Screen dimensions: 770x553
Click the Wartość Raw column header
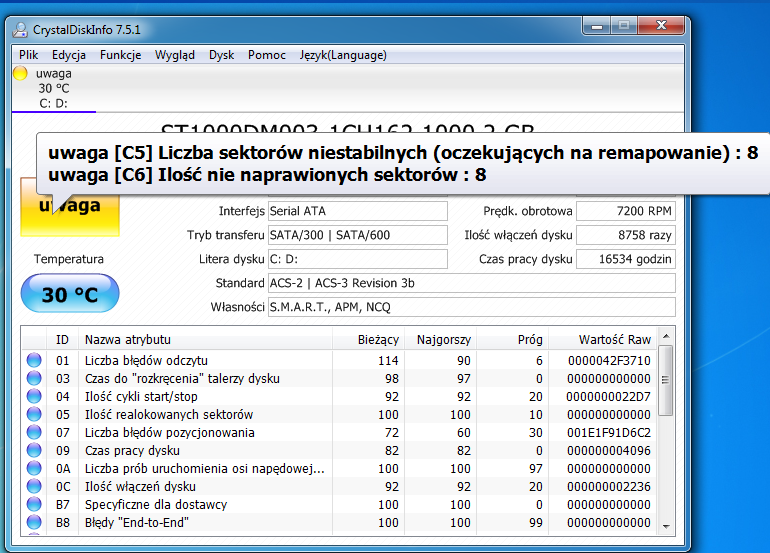click(604, 339)
